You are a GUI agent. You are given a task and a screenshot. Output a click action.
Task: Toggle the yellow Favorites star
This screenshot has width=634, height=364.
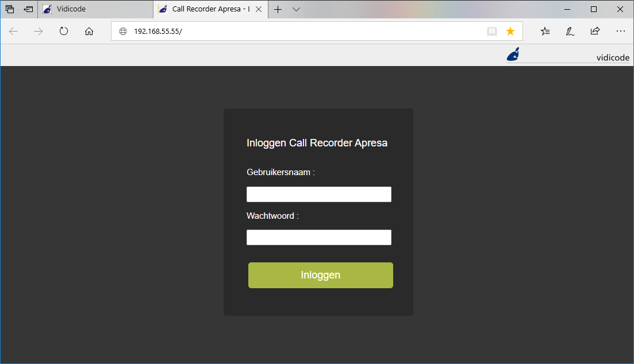click(x=510, y=31)
